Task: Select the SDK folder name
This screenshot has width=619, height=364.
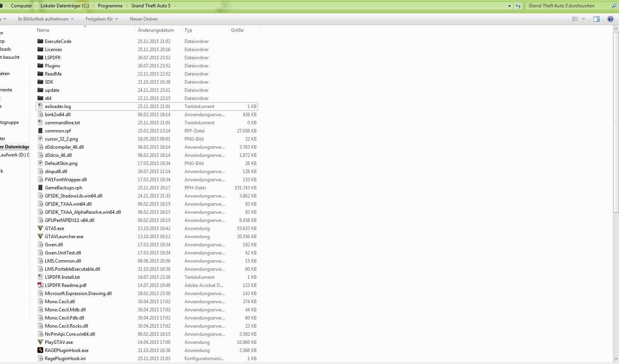Action: (49, 82)
